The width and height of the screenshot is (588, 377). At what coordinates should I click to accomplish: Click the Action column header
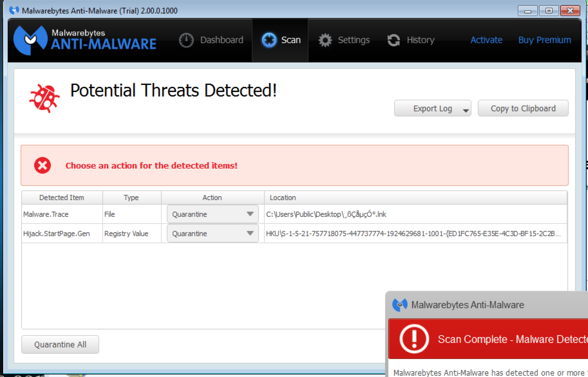pos(212,198)
